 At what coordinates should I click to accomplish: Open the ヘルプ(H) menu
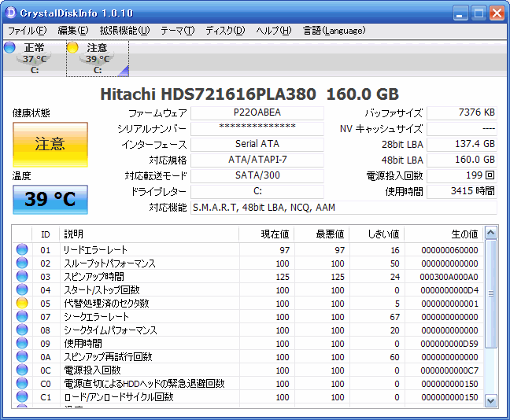[274, 31]
